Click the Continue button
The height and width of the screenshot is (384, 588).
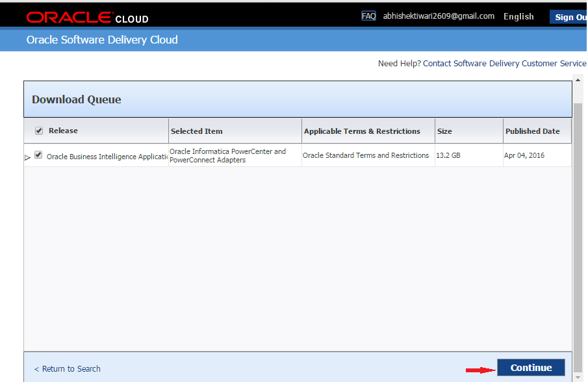point(531,368)
